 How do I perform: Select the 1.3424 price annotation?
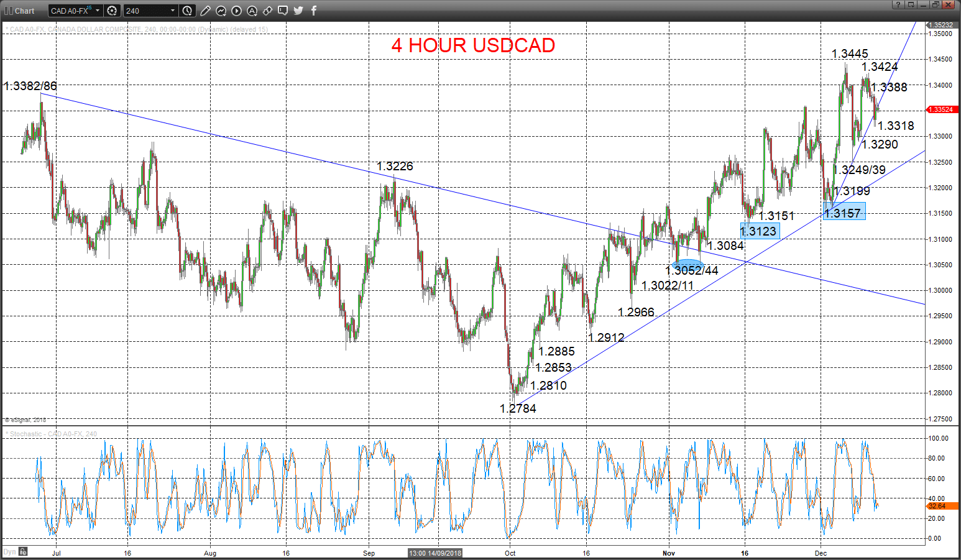tap(880, 67)
